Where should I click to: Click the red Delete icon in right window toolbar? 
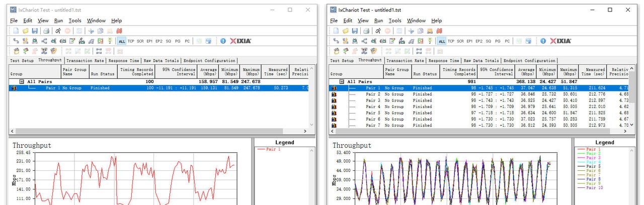click(x=440, y=31)
